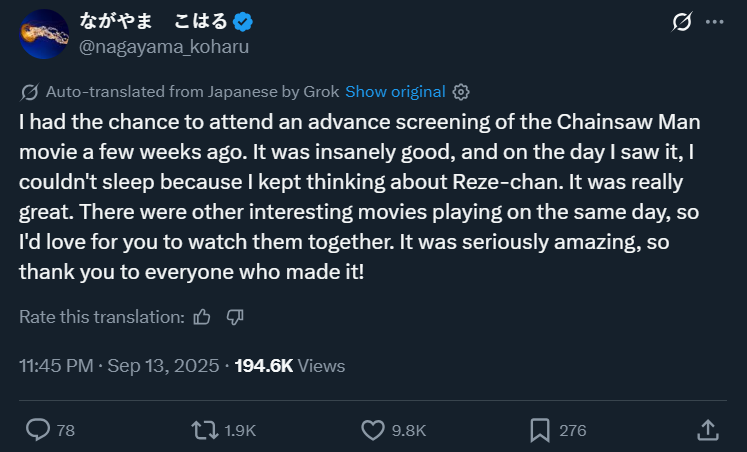Click the display name ながやま こはる

pyautogui.click(x=152, y=22)
